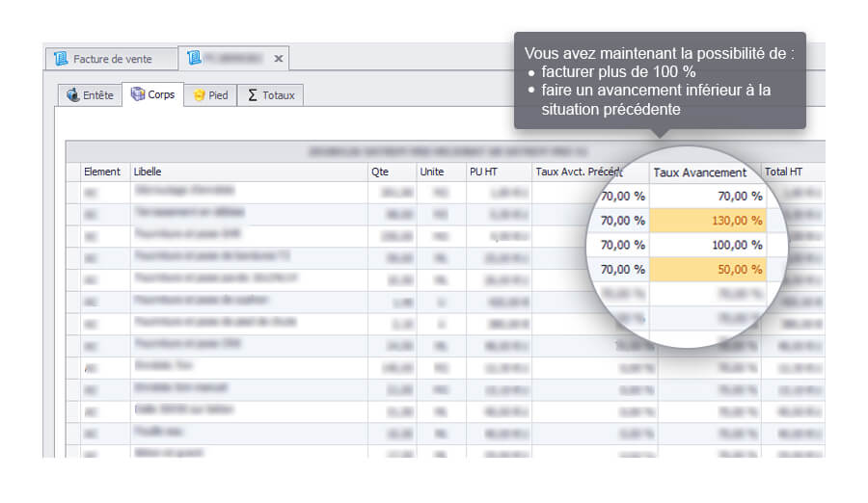Image resolution: width=868 pixels, height=503 pixels.
Task: Click the Libelle column header
Action: pos(249,172)
